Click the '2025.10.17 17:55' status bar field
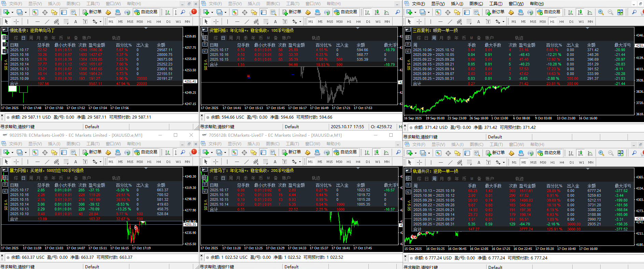 click(x=347, y=127)
